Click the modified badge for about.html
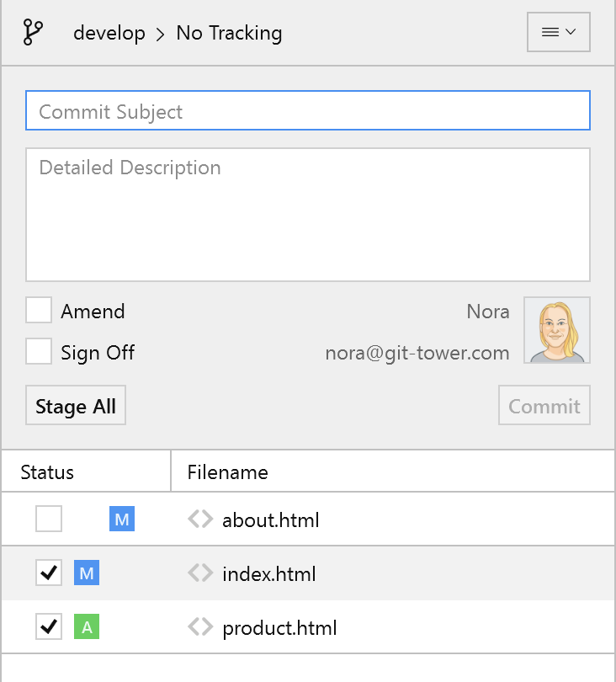This screenshot has width=616, height=682. tap(122, 519)
